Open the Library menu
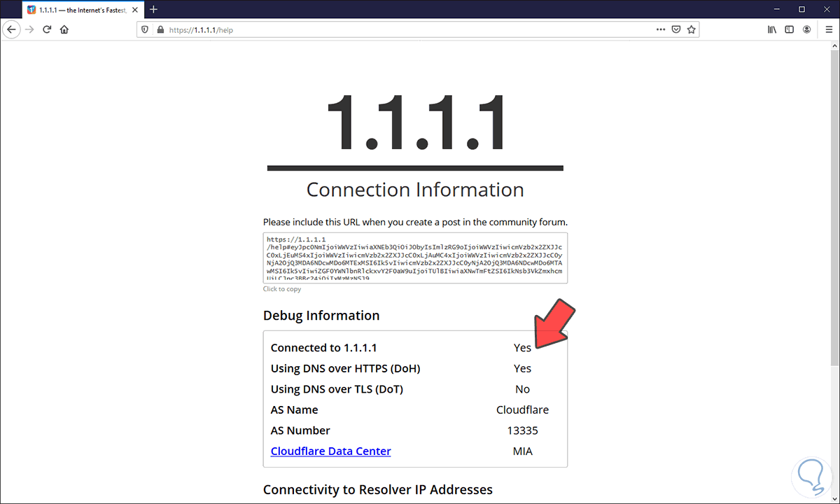Image resolution: width=840 pixels, height=504 pixels. point(772,29)
